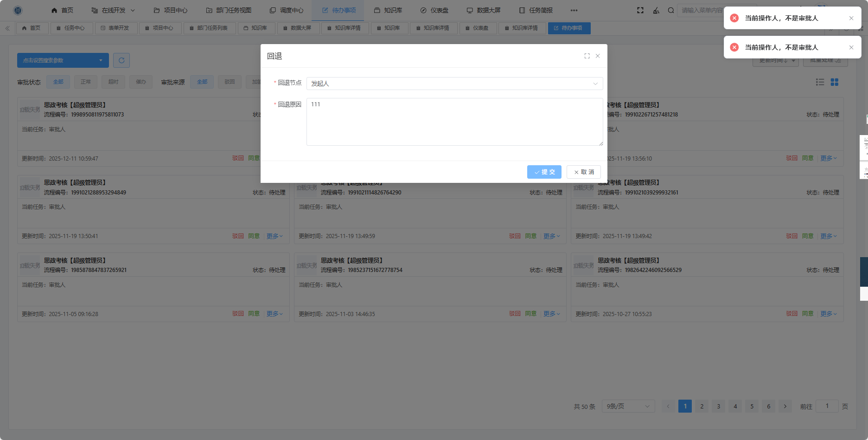868x440 pixels.
Task: Click 取消 to cancel the rollback
Action: [584, 172]
